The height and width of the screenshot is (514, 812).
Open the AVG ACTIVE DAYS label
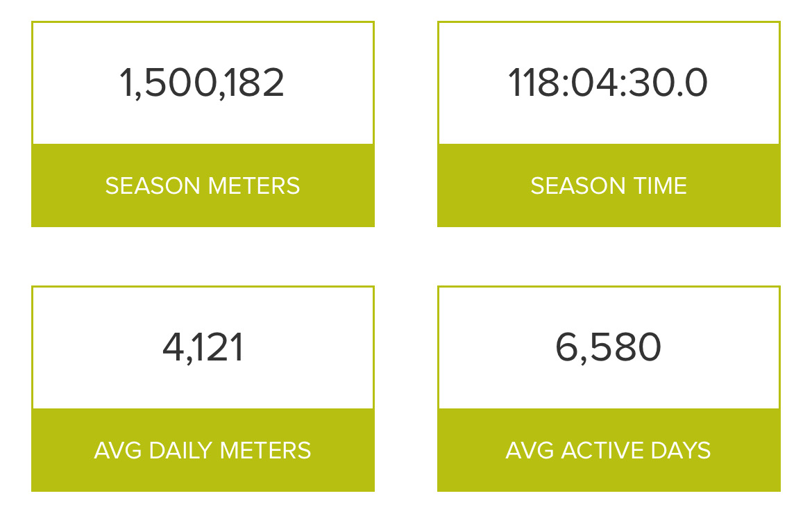[608, 451]
